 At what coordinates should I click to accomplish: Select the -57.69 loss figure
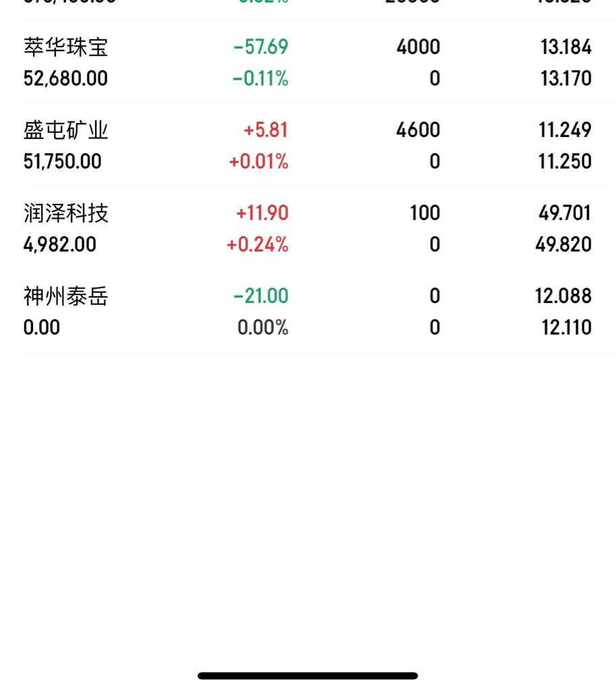(x=260, y=47)
